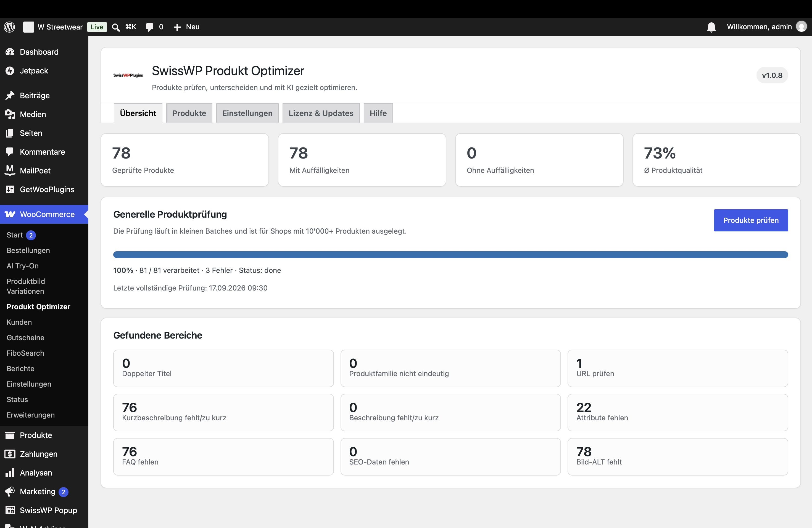Click the Live status badge
Screen dimensions: 812x528
pos(97,27)
